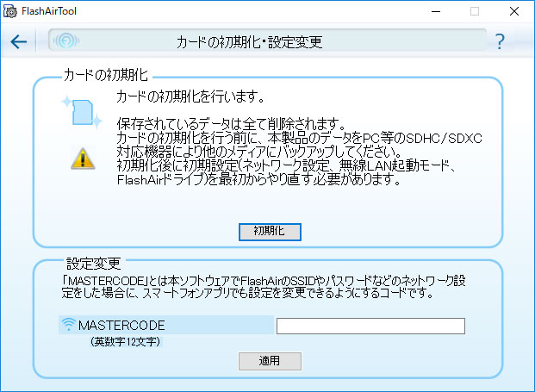Click the SD card initialization icon

(82, 113)
